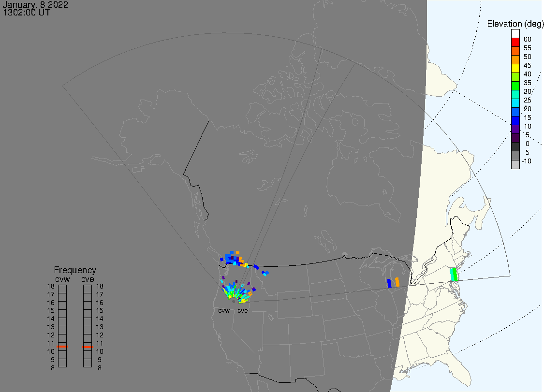Viewport: 544px width, 392px height.
Task: Click the cvw header above frequency column
Action: [x=62, y=278]
